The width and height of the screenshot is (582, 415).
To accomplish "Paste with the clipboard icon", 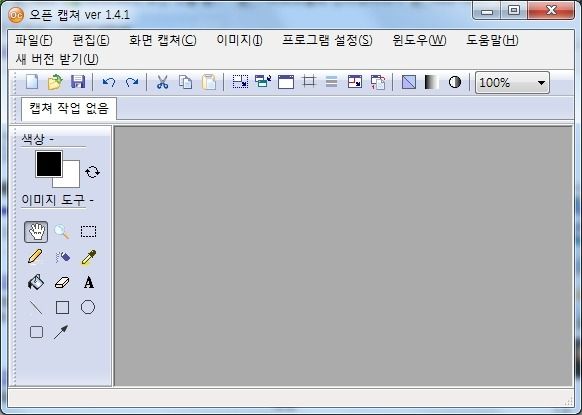I will (x=209, y=82).
